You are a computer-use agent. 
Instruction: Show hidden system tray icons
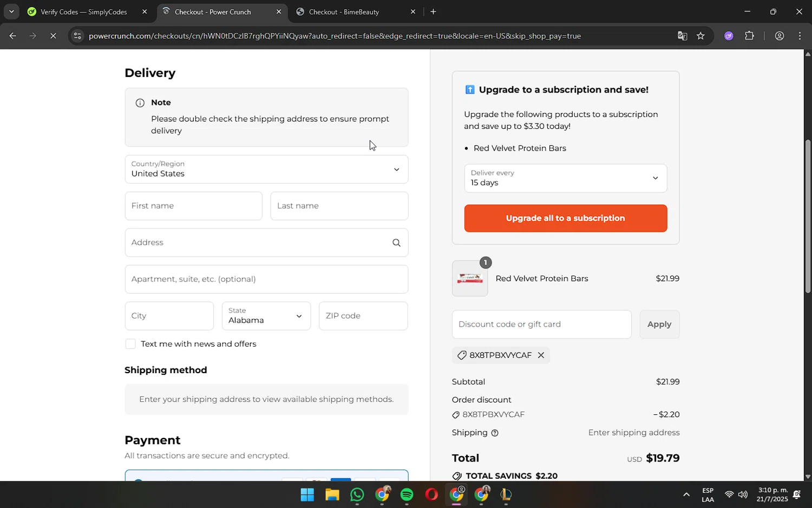[x=686, y=494]
